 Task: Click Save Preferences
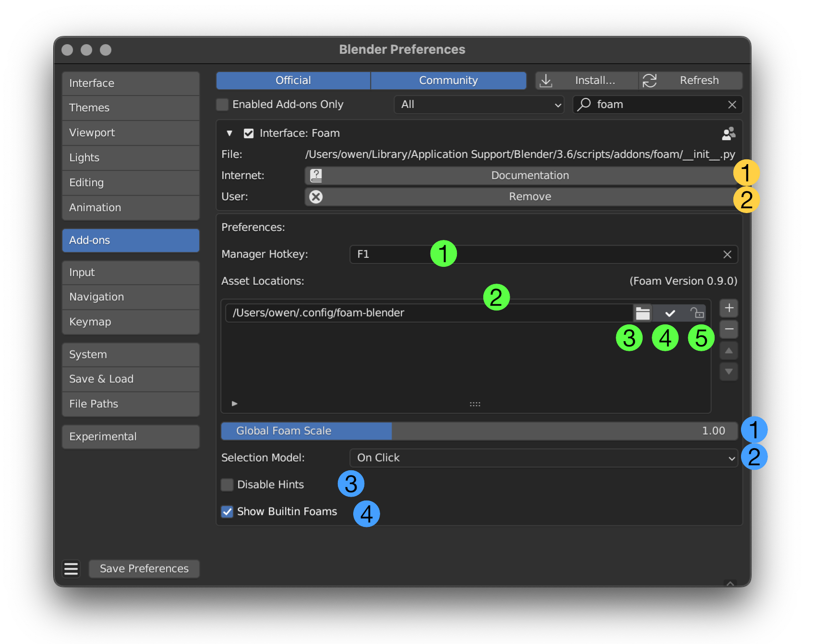pyautogui.click(x=144, y=569)
